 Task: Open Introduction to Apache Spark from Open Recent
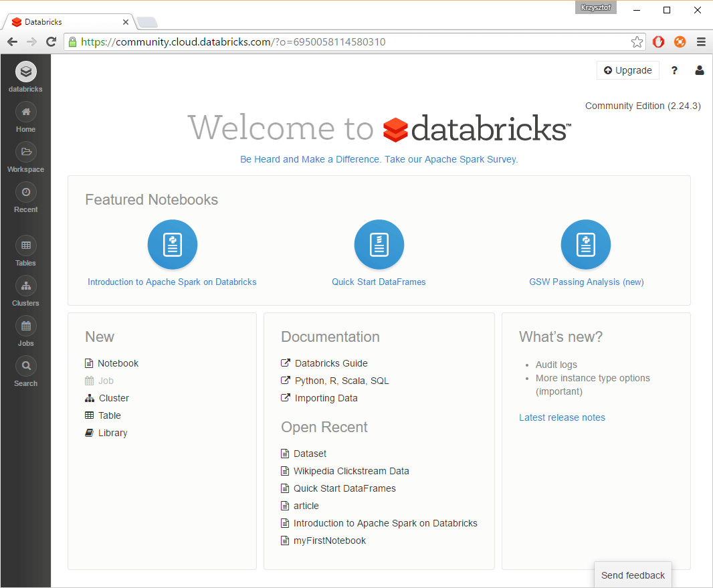pos(385,523)
